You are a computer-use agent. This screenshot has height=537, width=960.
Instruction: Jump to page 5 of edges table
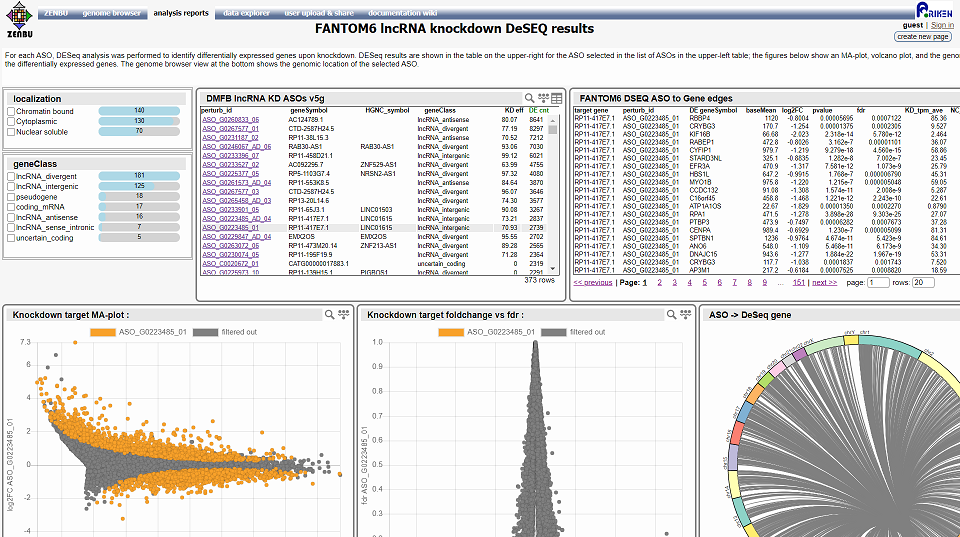tap(704, 283)
